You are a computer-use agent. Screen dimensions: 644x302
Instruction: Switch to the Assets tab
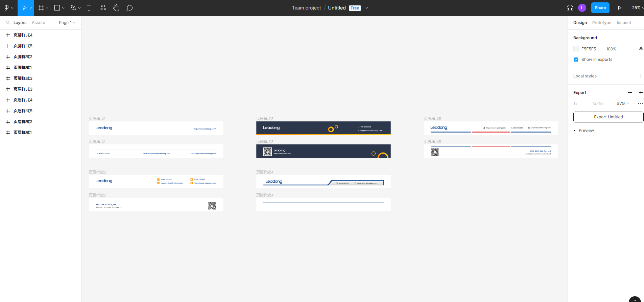tap(38, 23)
